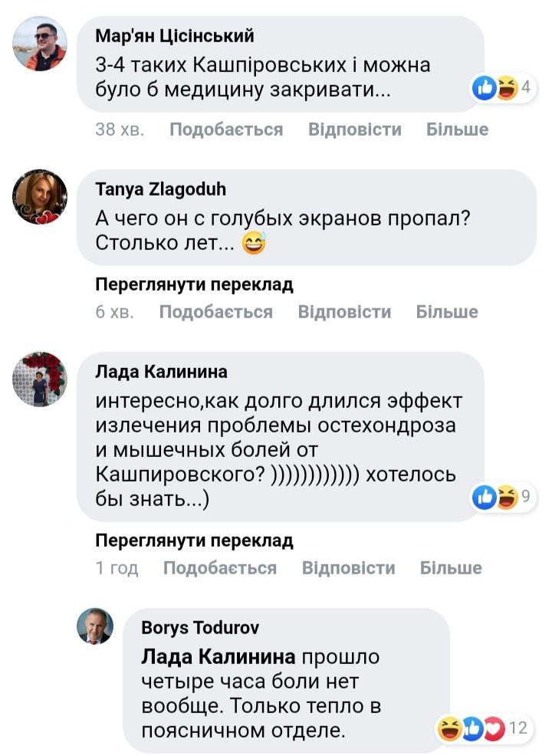Open Більше menu under Мар'ян Цісінський's comment
552x756 pixels.
pos(457,130)
